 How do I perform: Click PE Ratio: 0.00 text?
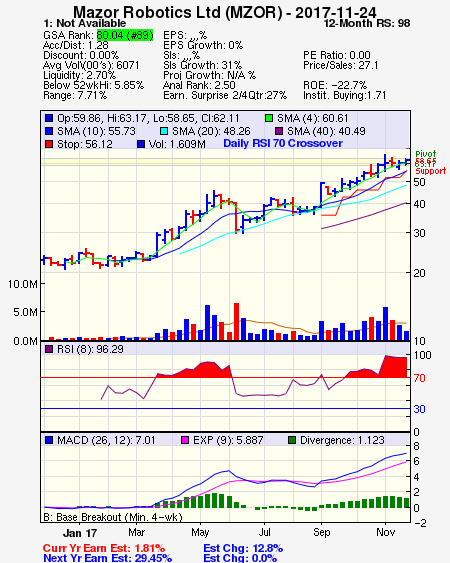point(337,55)
